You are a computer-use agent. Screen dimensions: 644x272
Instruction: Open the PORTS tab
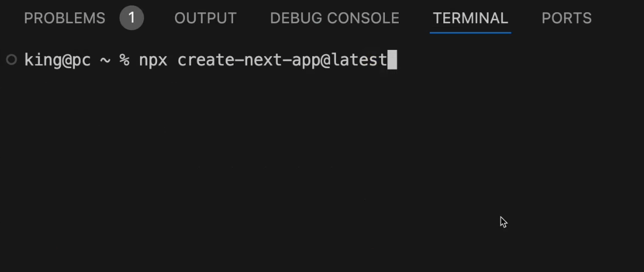pos(566,18)
